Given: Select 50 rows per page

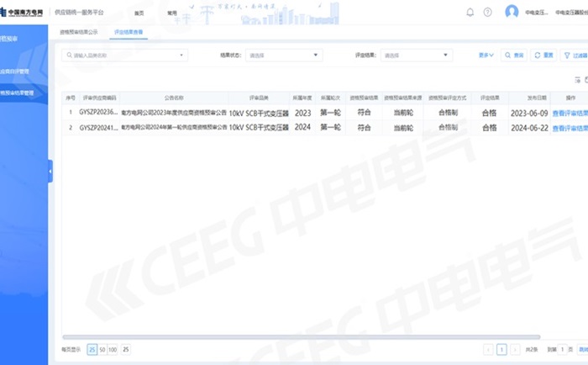Looking at the screenshot, I should pyautogui.click(x=102, y=348).
